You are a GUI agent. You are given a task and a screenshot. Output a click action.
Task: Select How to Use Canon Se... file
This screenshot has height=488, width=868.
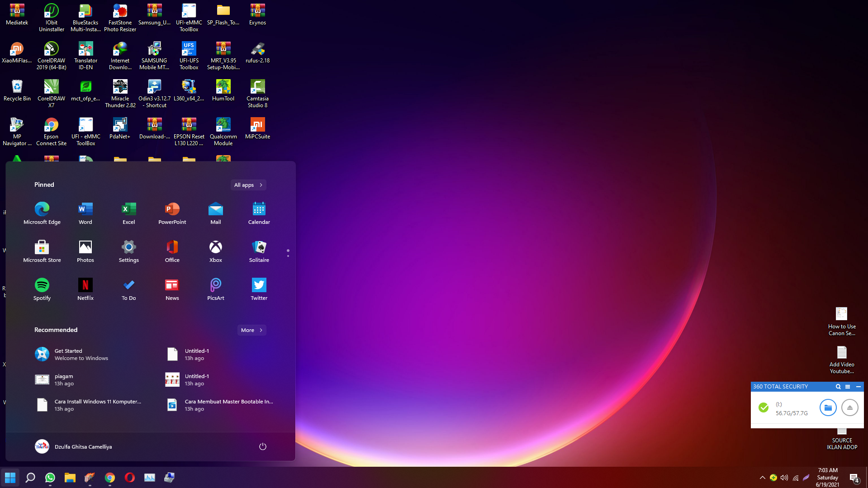[842, 322]
